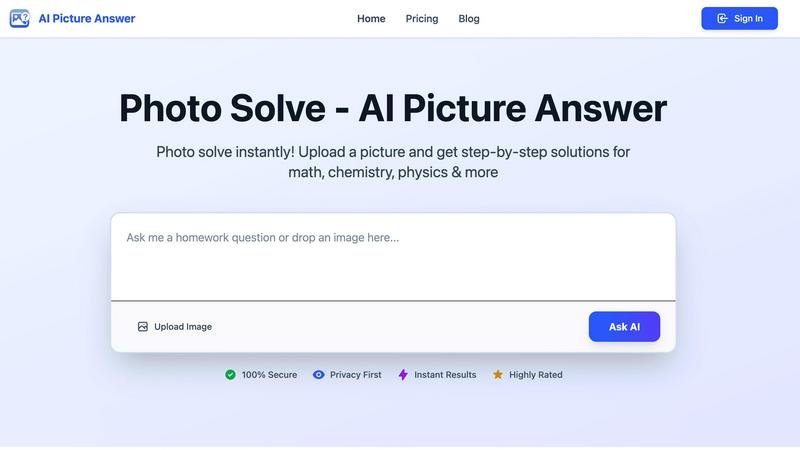Click the 100% Secure badge text
The image size is (800, 450).
tap(269, 375)
